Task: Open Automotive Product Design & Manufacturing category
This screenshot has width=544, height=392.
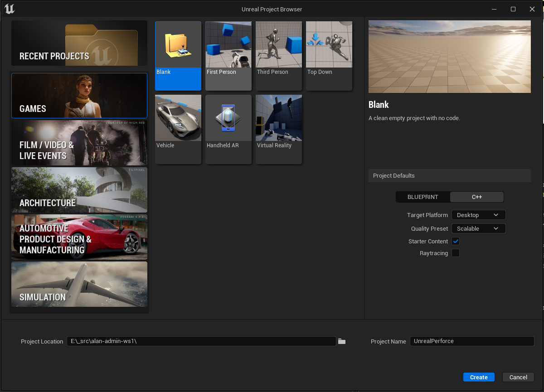Action: pos(79,237)
